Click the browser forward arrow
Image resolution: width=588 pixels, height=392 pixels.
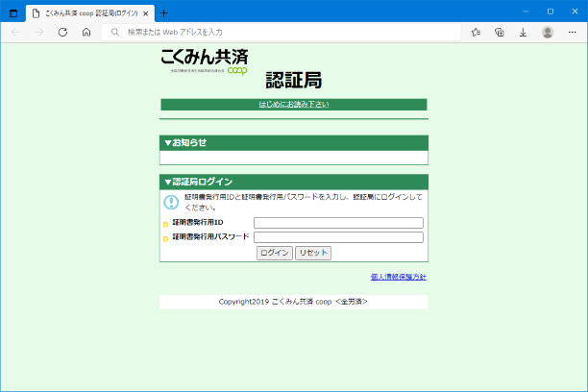(x=39, y=33)
